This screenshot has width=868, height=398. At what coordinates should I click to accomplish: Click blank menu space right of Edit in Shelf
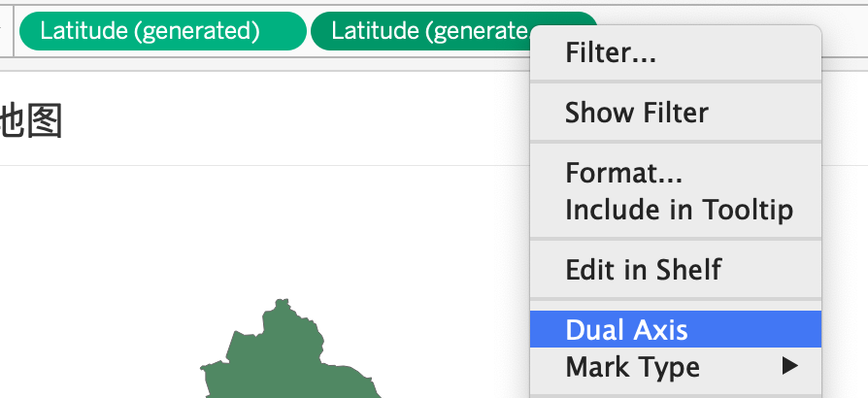point(770,269)
